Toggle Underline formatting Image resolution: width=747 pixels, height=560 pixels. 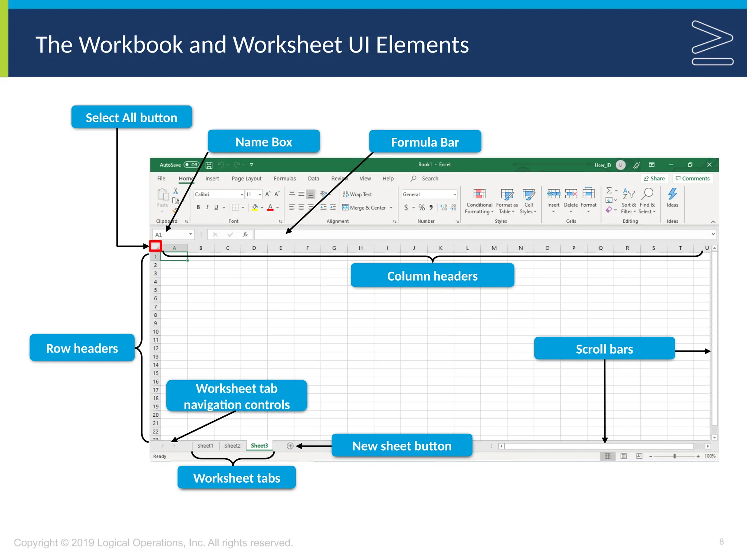216,207
